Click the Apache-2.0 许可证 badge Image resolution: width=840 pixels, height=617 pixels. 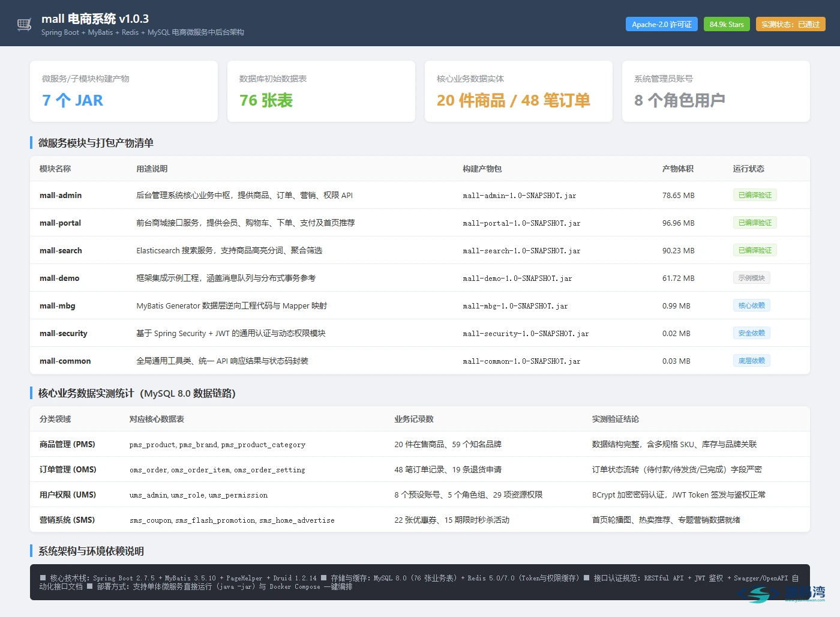(x=661, y=24)
